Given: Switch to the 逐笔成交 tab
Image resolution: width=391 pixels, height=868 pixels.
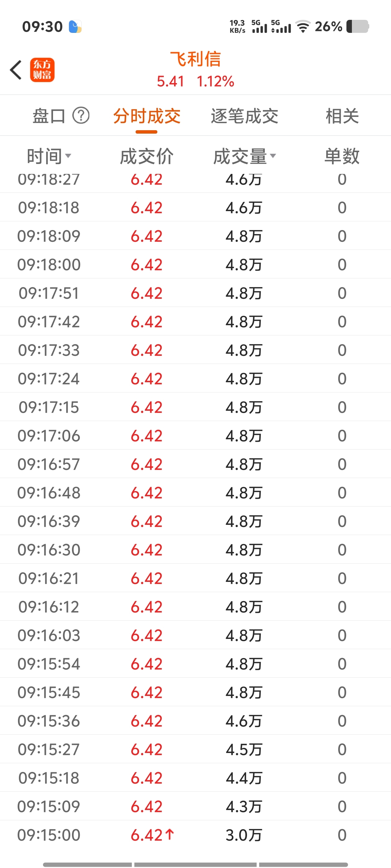Looking at the screenshot, I should coord(244,116).
